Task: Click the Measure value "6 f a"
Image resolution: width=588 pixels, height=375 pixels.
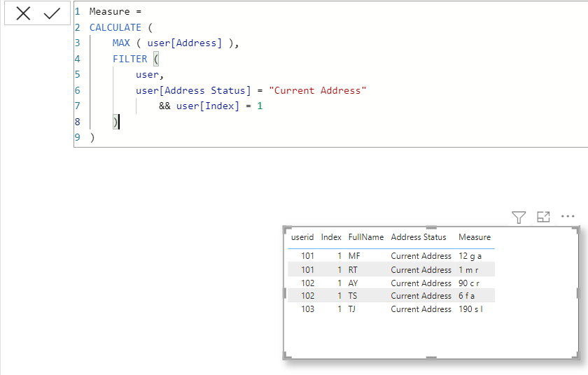Action: 466,296
